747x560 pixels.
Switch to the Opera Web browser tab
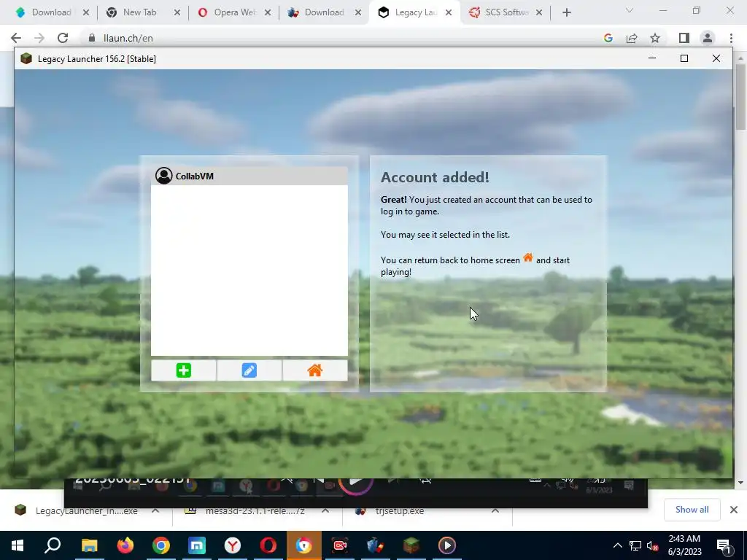228,12
